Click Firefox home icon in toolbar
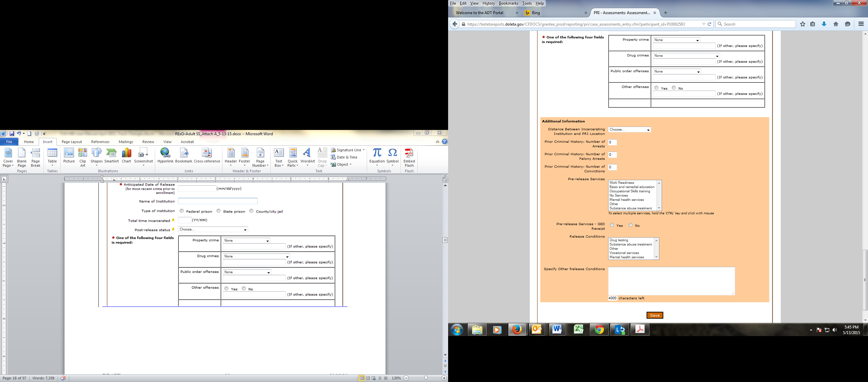Screen dimensions: 868x382 pos(836,24)
